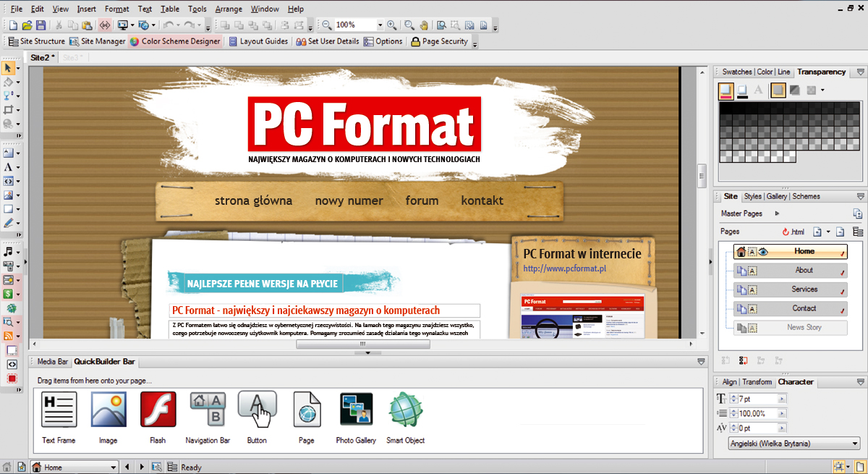The width and height of the screenshot is (868, 474).
Task: Click the Zoom In magnifier icon
Action: point(391,25)
